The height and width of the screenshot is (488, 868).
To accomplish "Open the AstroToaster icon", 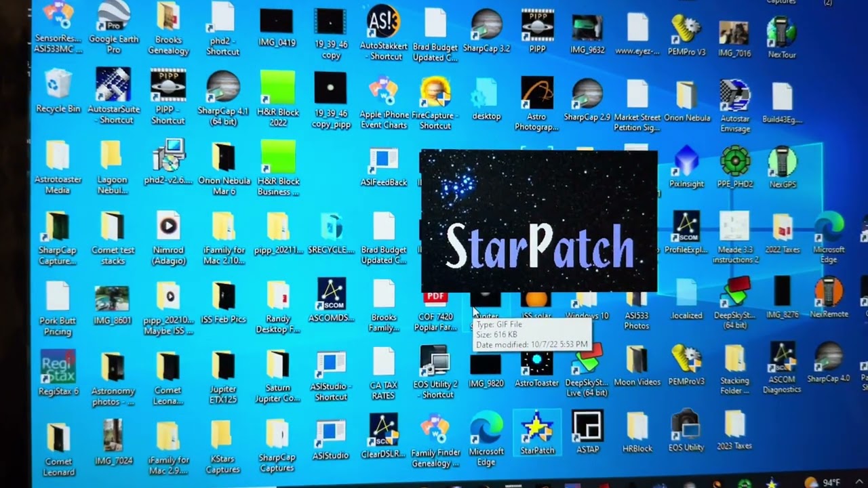I will [x=537, y=369].
